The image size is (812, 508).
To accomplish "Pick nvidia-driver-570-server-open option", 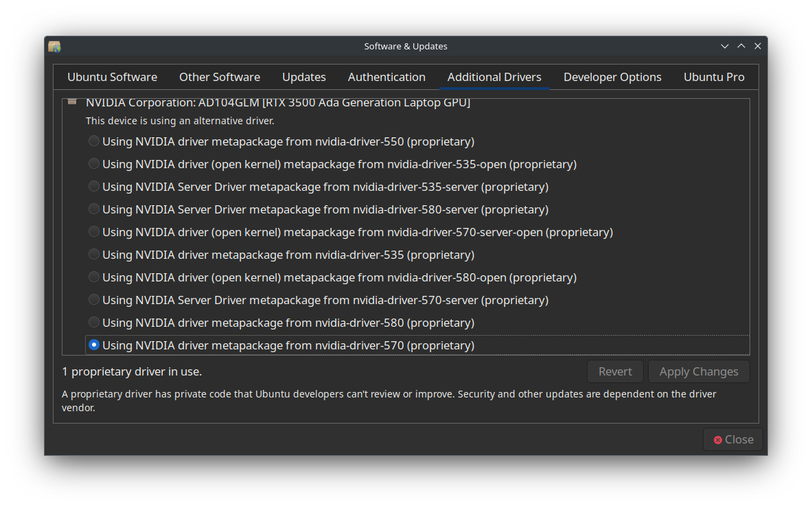I will [x=94, y=232].
